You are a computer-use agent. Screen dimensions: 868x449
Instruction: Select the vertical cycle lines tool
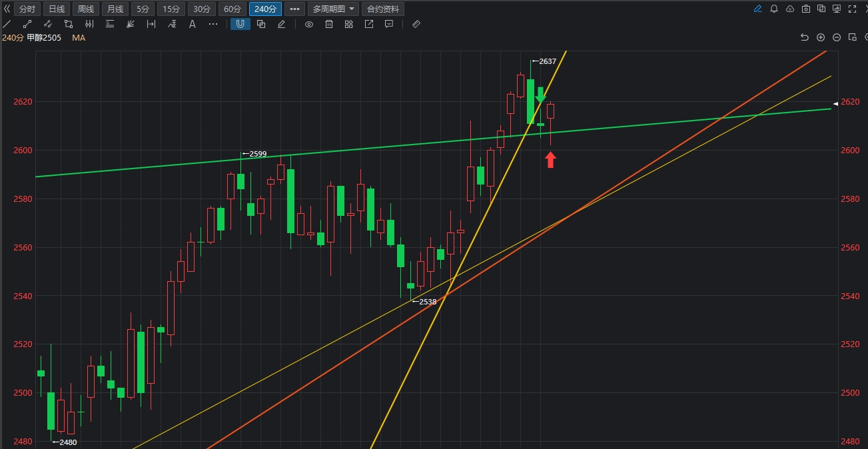click(x=89, y=24)
